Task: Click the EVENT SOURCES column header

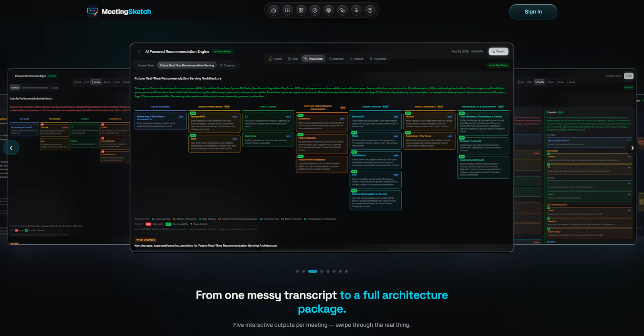Action: point(160,107)
